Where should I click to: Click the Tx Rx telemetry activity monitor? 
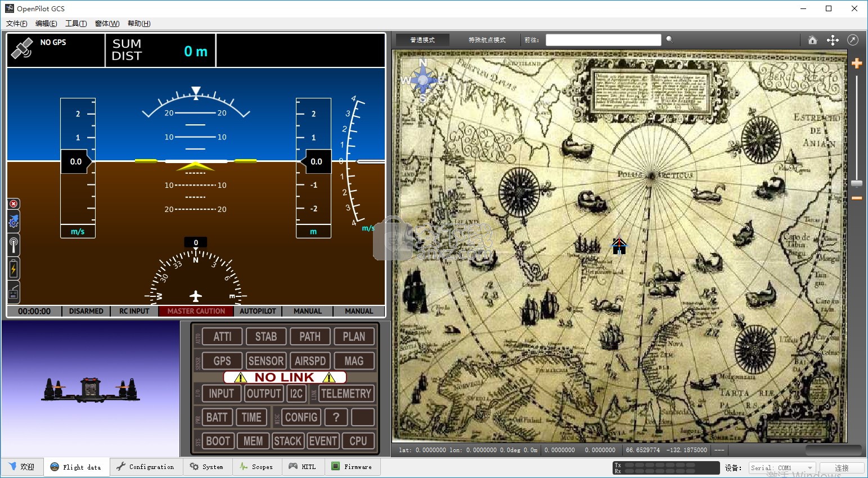666,468
